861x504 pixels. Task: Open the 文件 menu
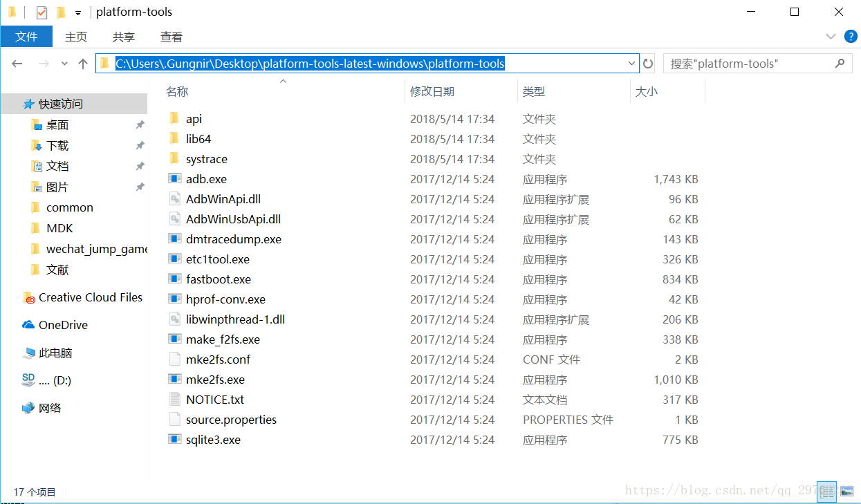pyautogui.click(x=26, y=37)
